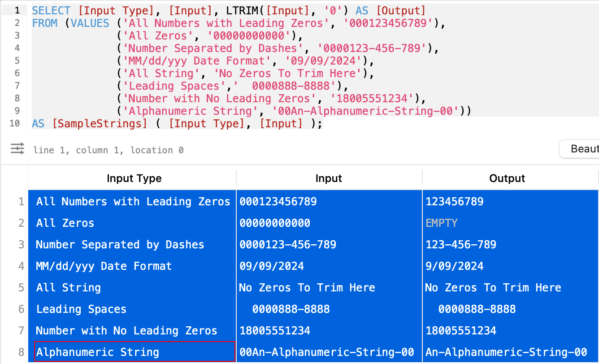Screen dimensions: 599x364
Task: Click the Output column header
Action: click(507, 178)
